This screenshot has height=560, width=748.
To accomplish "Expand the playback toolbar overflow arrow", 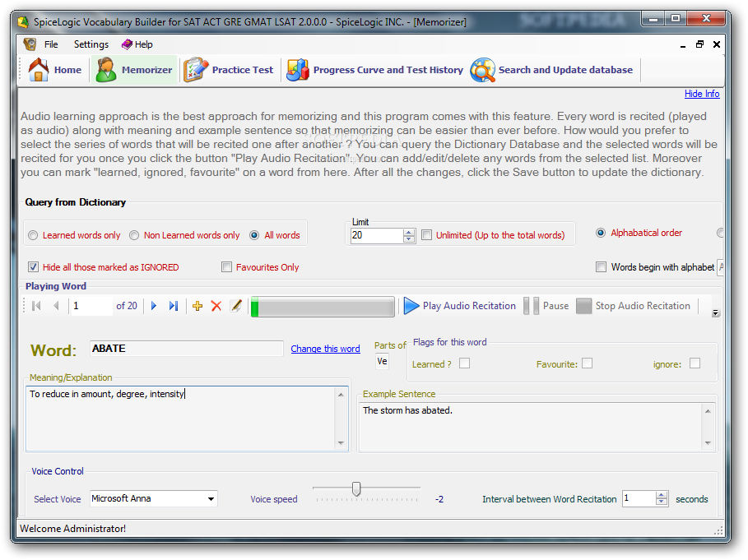I will (716, 313).
